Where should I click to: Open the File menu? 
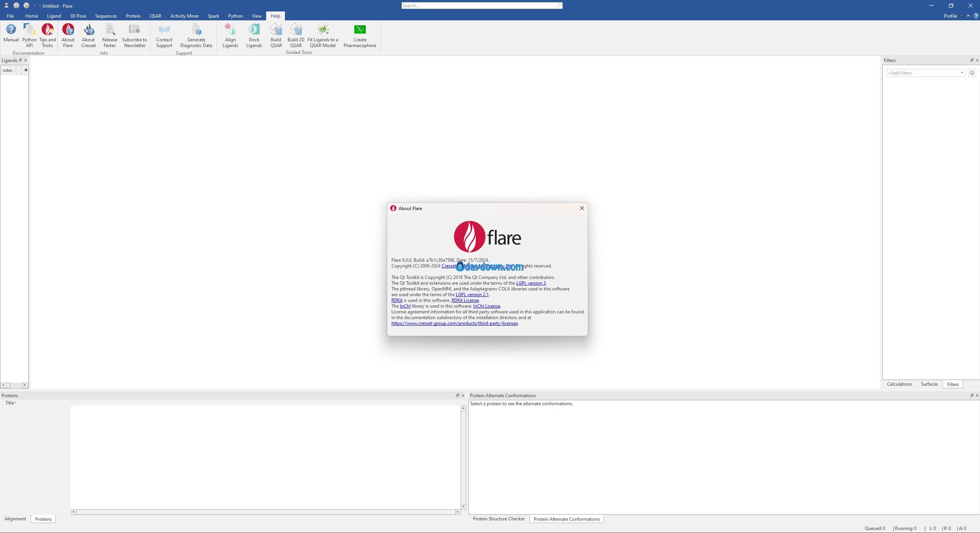[10, 16]
